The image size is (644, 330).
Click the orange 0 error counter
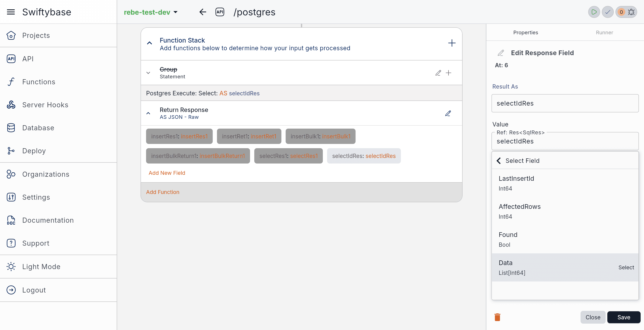pos(621,12)
